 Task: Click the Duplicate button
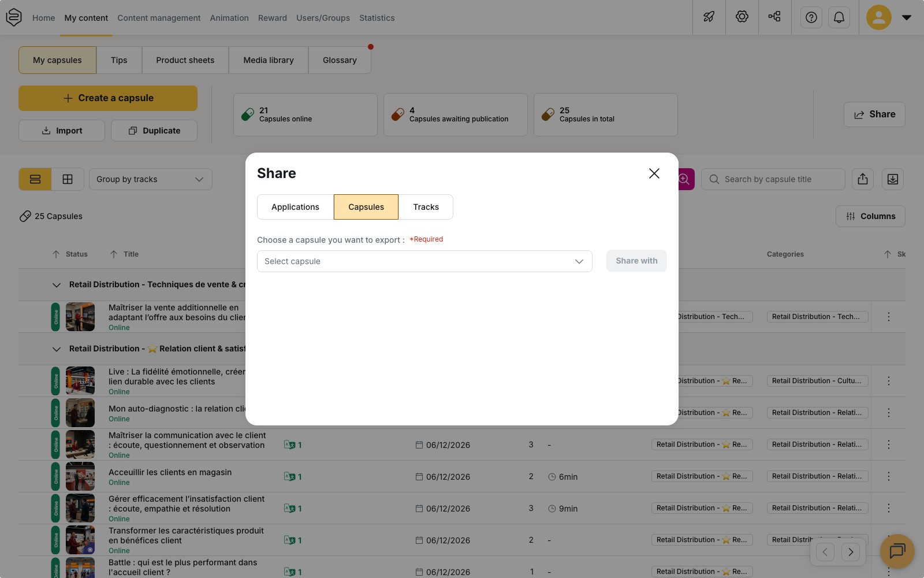(154, 131)
